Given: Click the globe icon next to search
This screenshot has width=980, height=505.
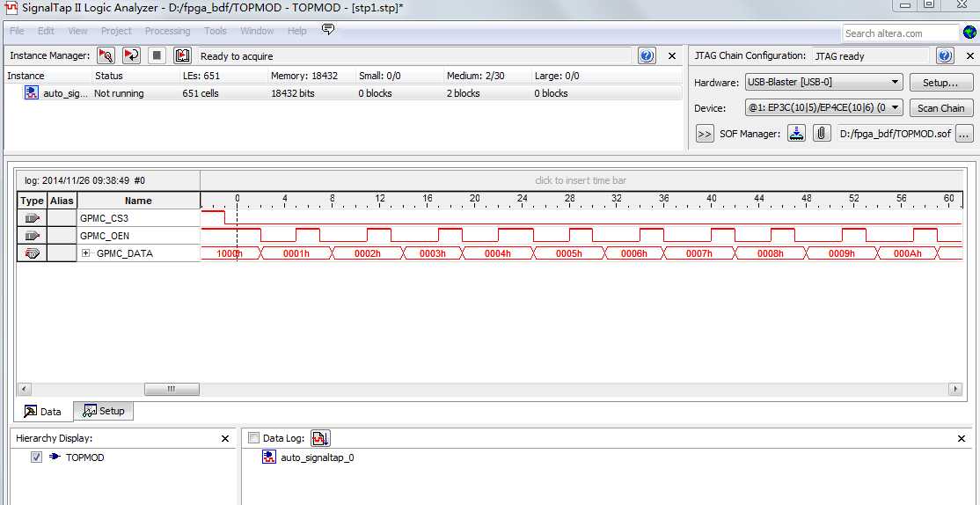Looking at the screenshot, I should click(970, 33).
